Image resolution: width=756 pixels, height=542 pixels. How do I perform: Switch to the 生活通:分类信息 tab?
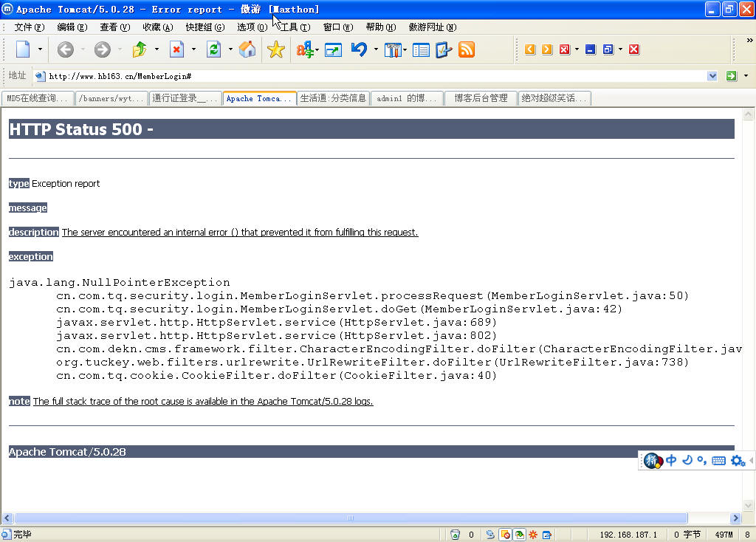coord(333,98)
